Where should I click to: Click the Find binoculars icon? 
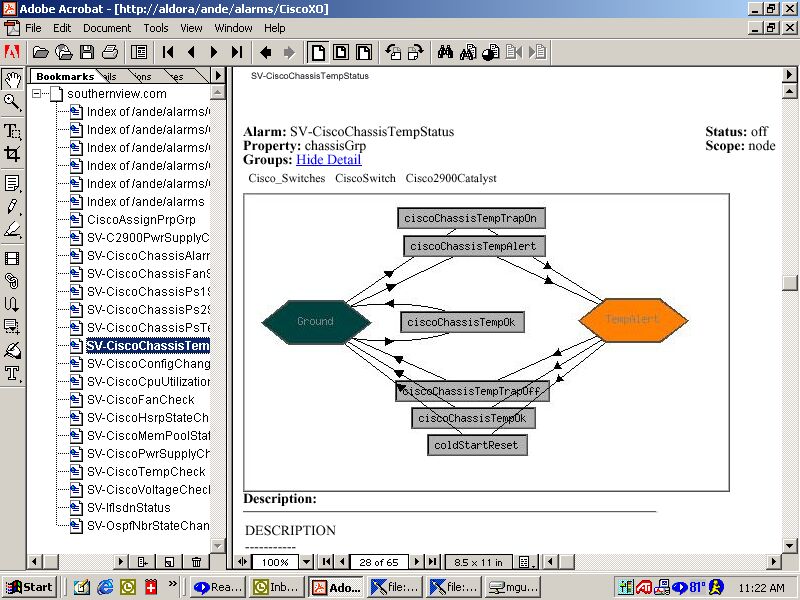pyautogui.click(x=445, y=53)
